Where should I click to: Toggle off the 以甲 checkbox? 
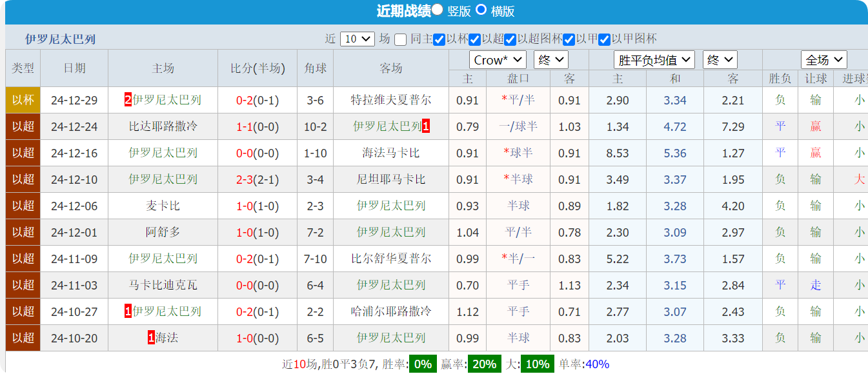(x=569, y=39)
